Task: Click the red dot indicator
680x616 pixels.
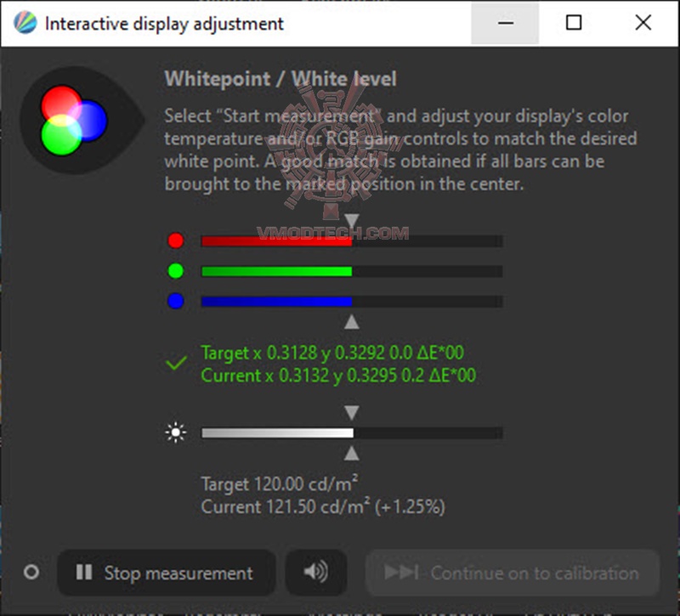Action: tap(176, 240)
